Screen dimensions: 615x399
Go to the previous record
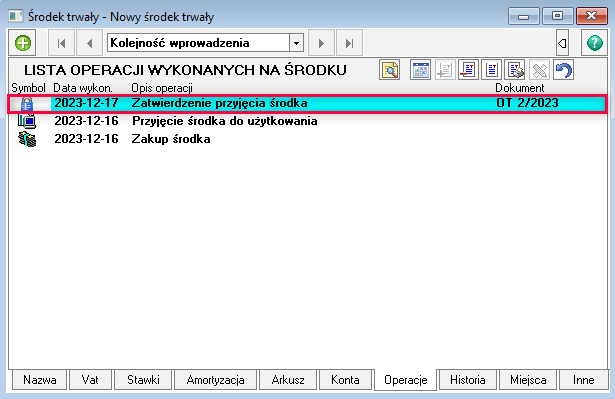89,43
